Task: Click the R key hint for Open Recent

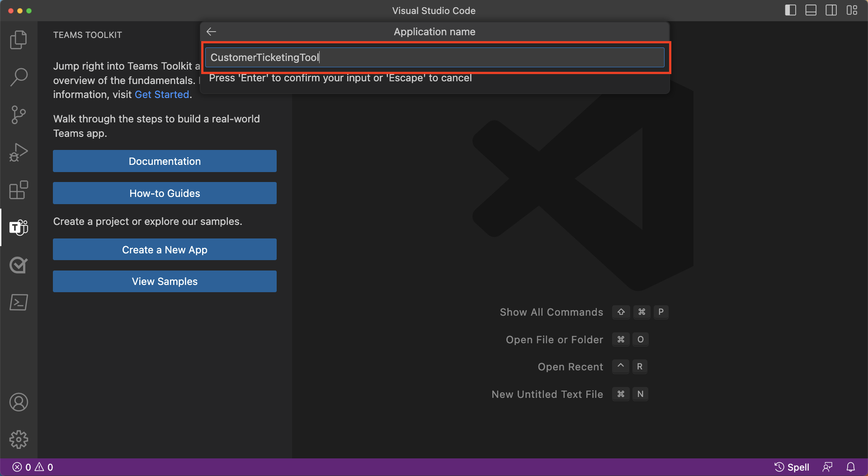Action: tap(639, 367)
